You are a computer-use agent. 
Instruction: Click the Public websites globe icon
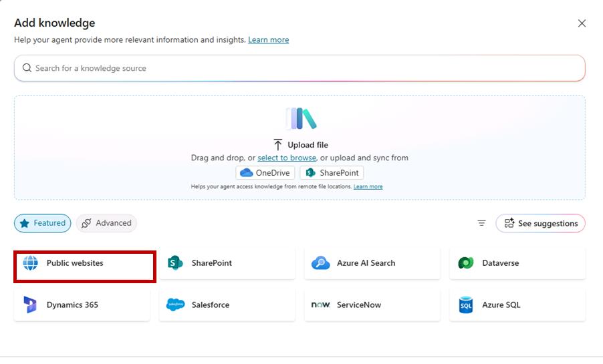pos(31,263)
